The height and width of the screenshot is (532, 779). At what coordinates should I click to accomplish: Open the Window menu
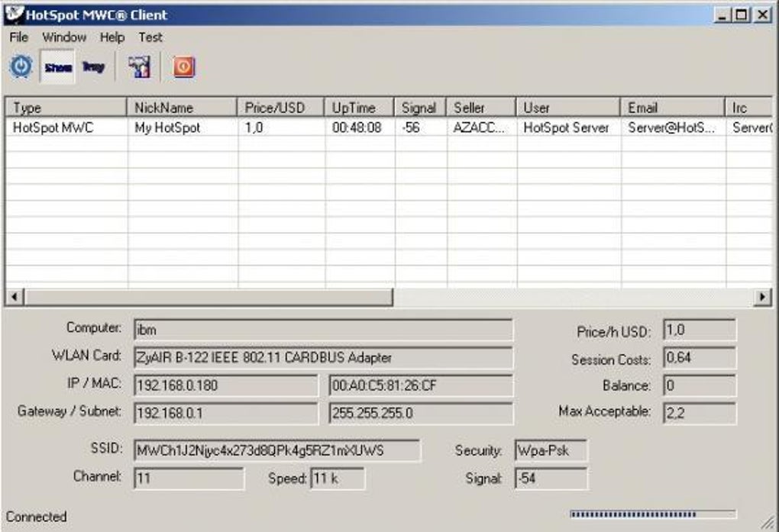pos(64,37)
